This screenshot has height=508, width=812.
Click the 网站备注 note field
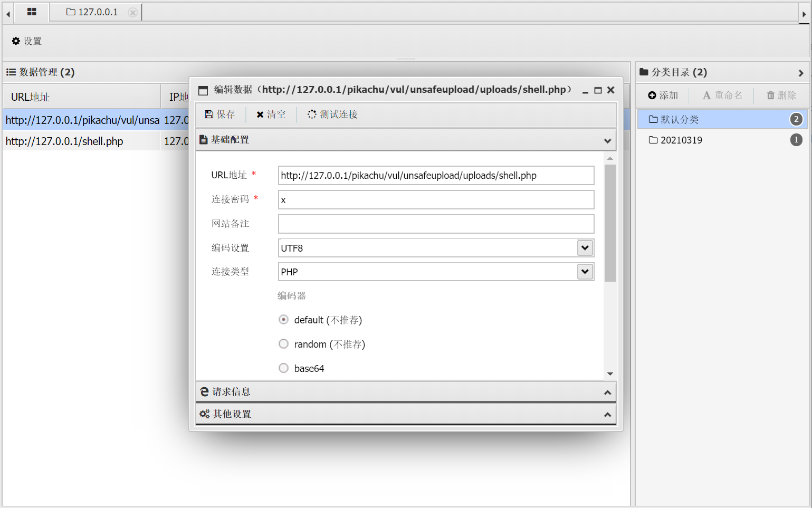click(436, 224)
